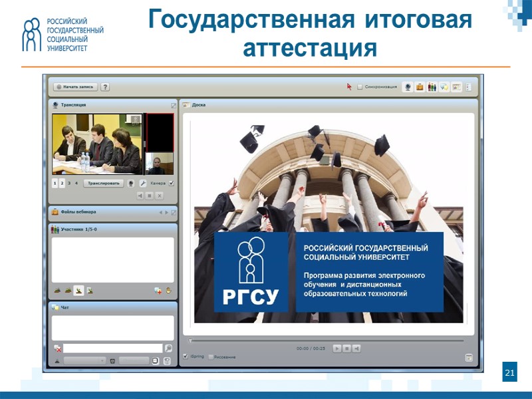Viewport: 532px width, 399px height.
Task: Click the fourth participant icon
Action: click(x=90, y=291)
